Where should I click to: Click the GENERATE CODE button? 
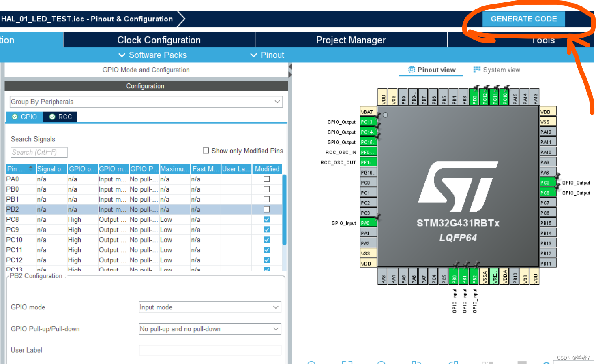pos(523,19)
